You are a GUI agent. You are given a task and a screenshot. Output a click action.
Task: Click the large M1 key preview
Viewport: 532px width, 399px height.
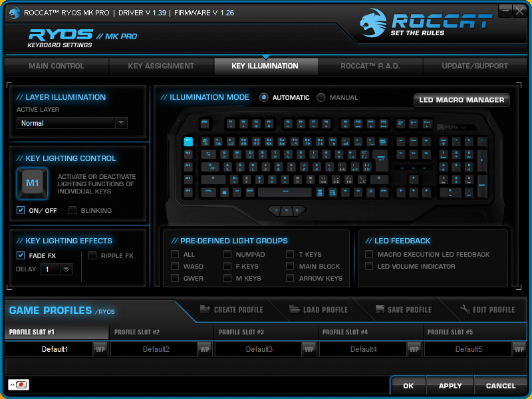point(32,184)
